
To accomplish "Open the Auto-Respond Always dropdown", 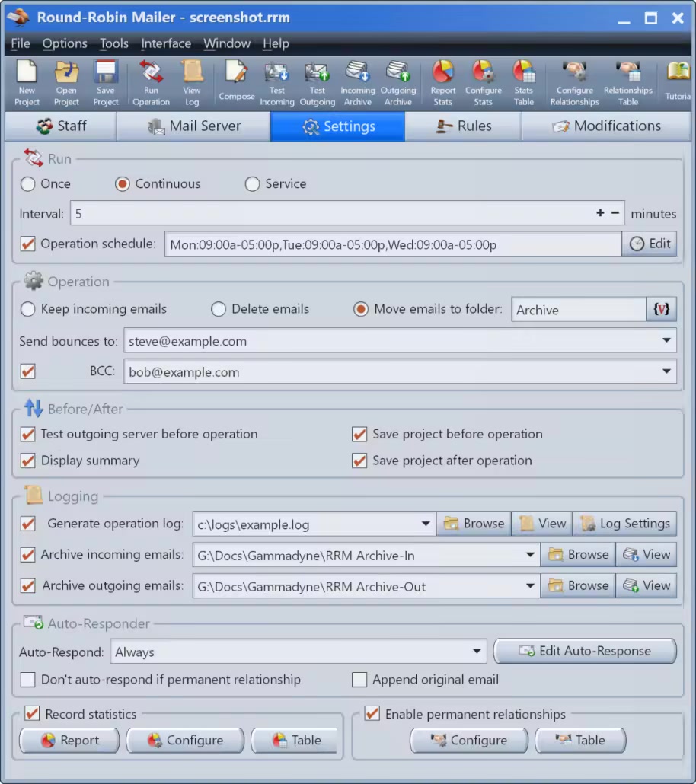I will point(477,652).
